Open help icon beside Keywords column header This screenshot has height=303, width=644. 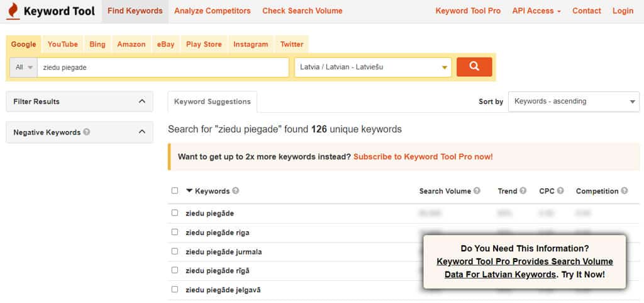235,191
